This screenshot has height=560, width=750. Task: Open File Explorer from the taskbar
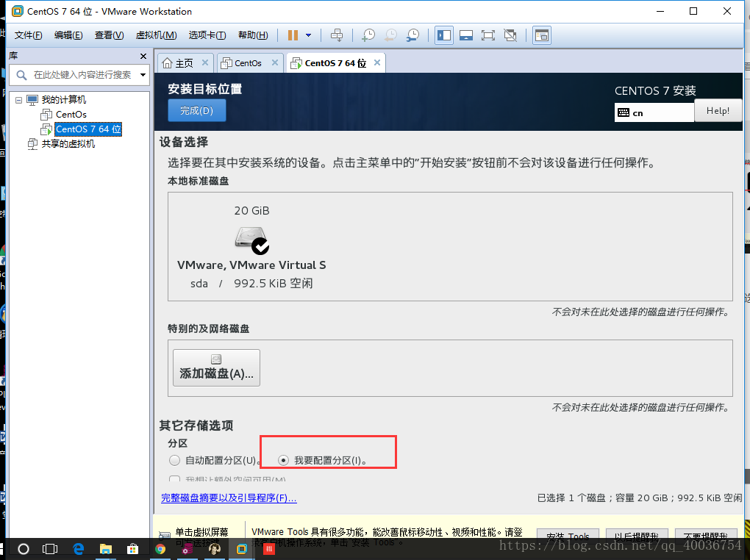click(106, 549)
